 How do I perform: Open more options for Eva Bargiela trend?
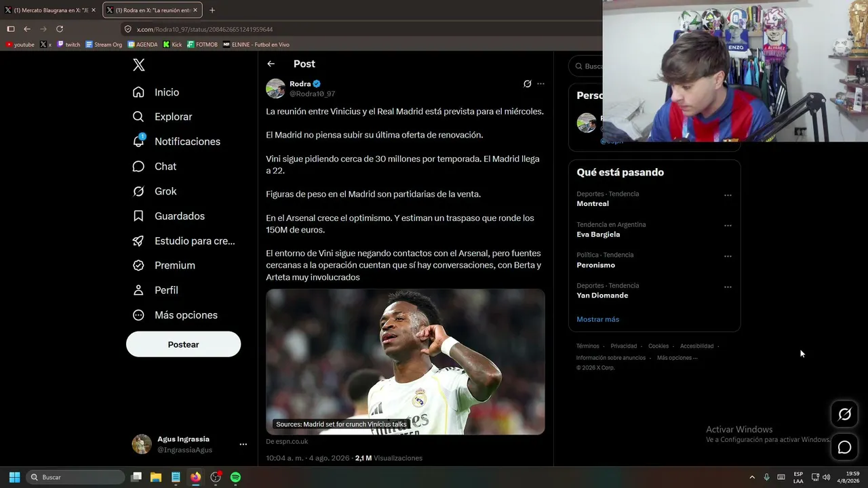tap(728, 226)
